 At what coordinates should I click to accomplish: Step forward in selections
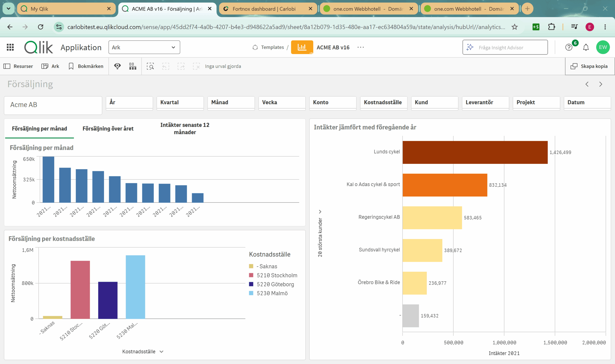[181, 66]
